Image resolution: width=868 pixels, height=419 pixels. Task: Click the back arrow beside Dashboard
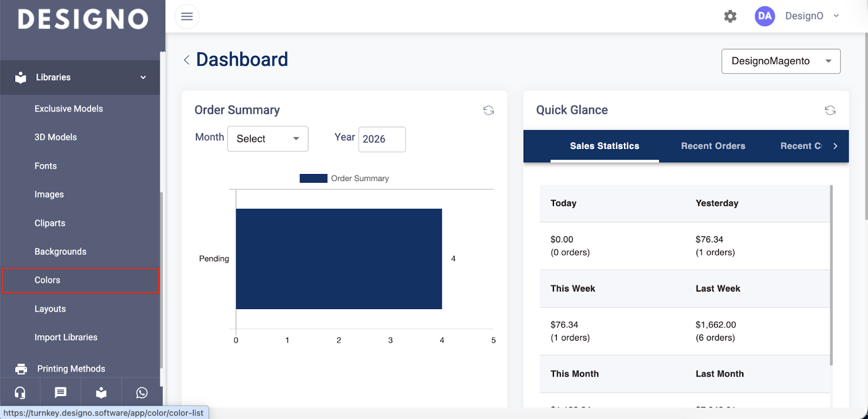tap(187, 60)
